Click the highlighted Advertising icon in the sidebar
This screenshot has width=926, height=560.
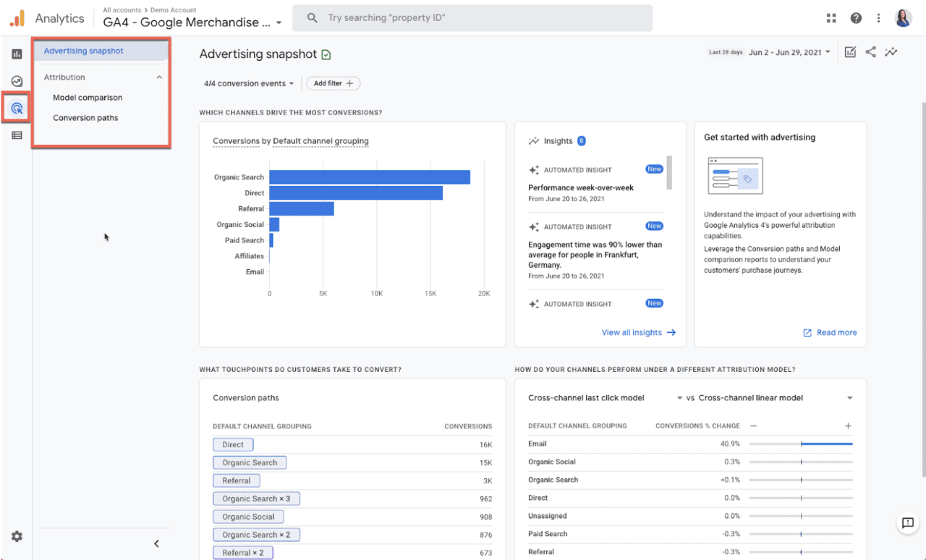[16, 107]
